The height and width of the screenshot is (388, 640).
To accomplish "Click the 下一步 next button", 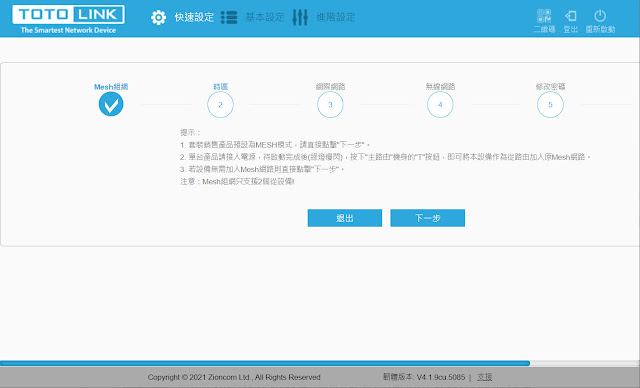I will [x=427, y=218].
